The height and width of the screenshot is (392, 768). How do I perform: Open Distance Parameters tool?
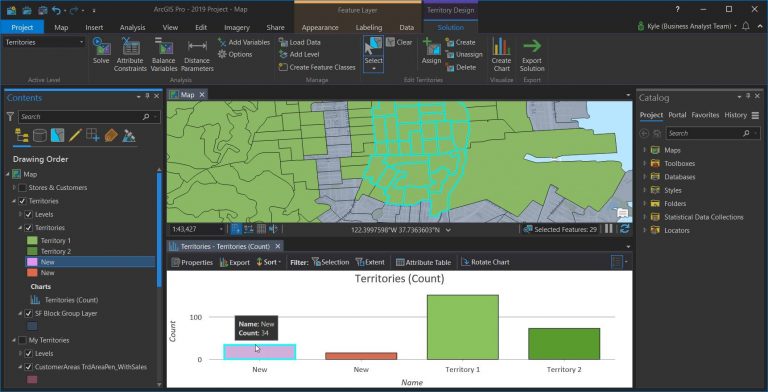coord(197,55)
